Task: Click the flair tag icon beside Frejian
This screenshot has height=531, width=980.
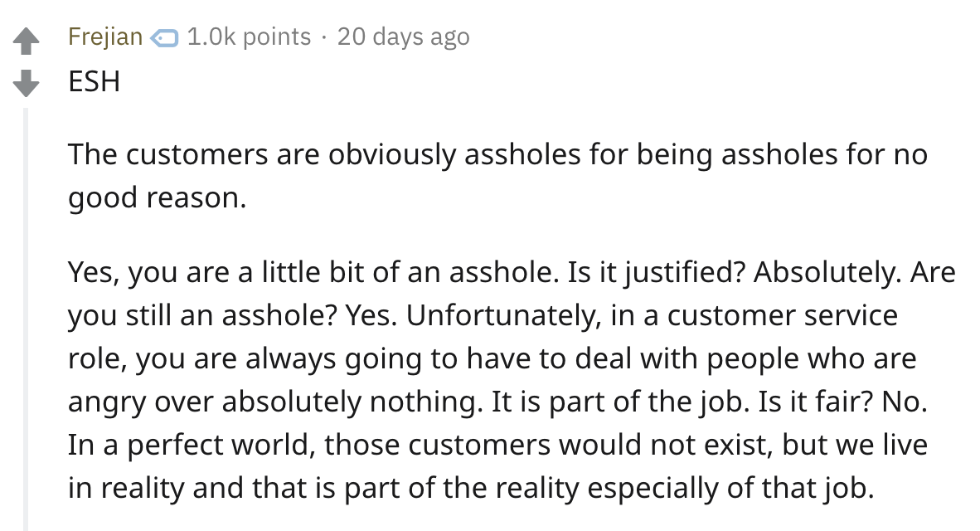Action: pyautogui.click(x=165, y=38)
